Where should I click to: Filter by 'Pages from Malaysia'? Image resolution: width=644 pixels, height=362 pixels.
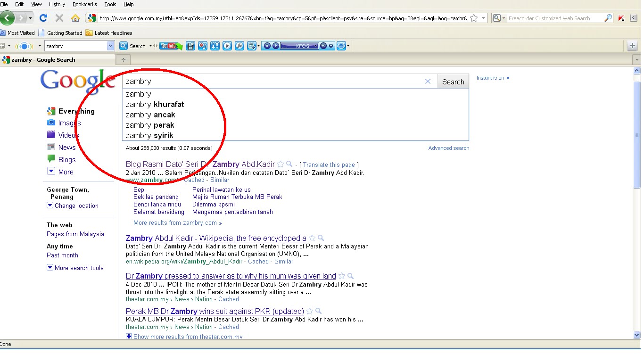[75, 234]
